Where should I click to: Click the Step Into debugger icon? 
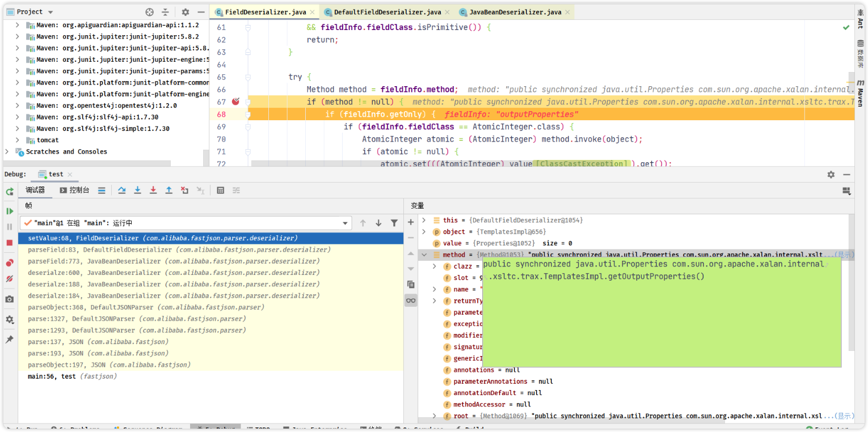point(137,190)
